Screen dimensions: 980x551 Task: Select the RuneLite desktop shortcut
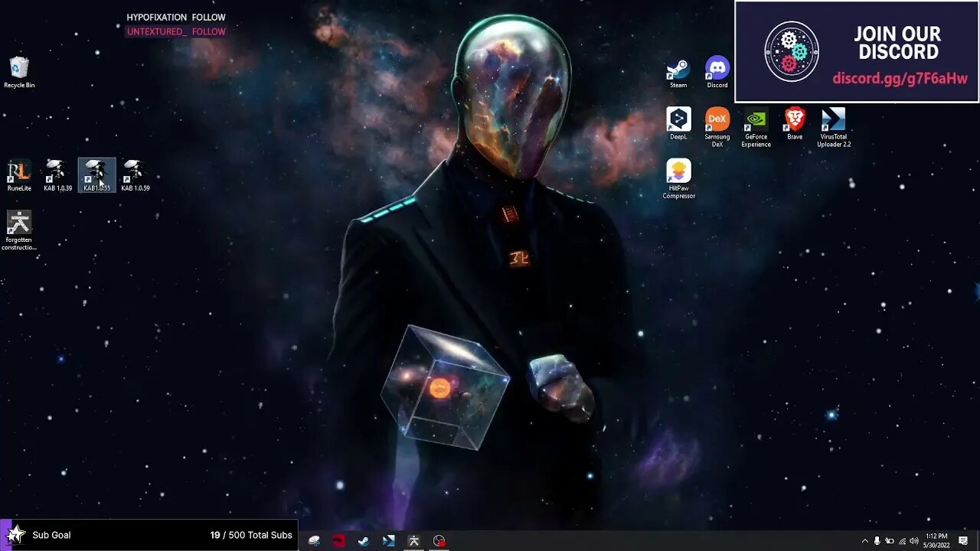coord(19,175)
